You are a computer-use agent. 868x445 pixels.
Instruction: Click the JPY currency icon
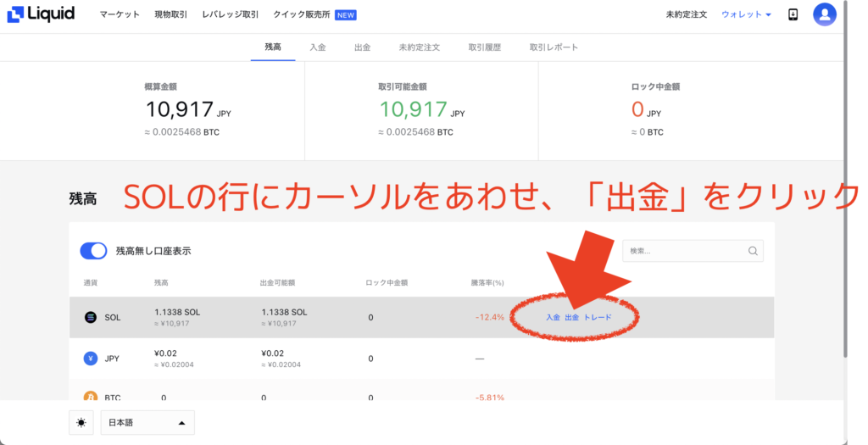(x=90, y=359)
